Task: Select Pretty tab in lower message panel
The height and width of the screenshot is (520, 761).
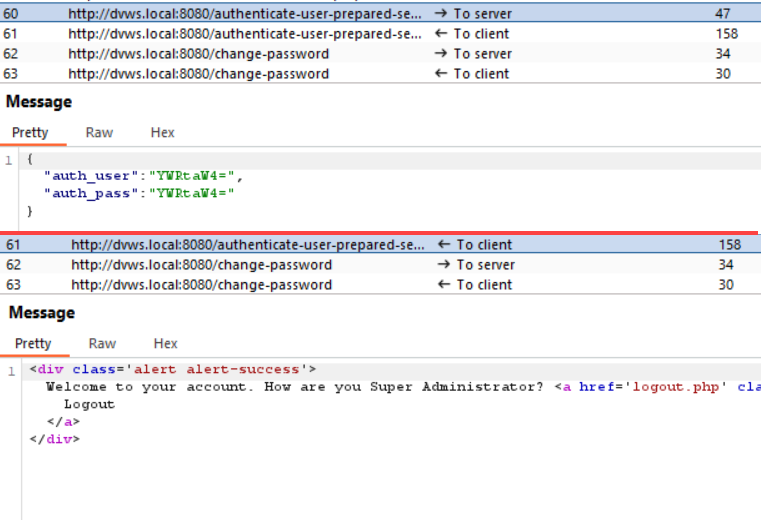Action: [x=33, y=343]
